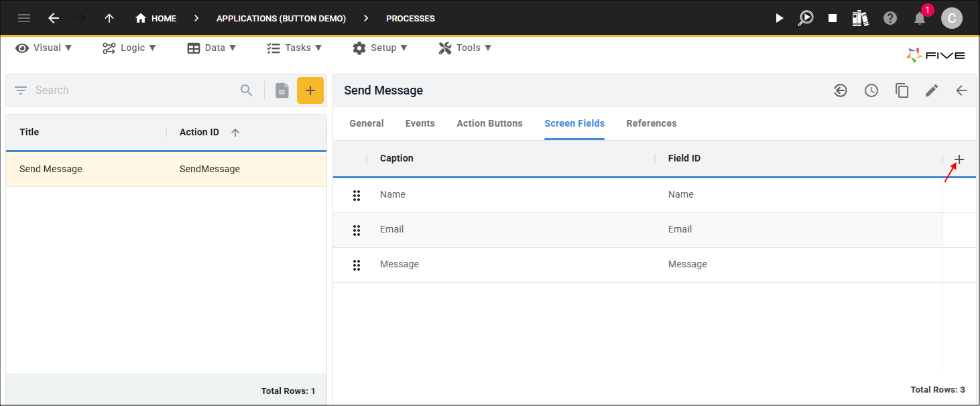Sort by Title column header
980x406 pixels.
(29, 132)
